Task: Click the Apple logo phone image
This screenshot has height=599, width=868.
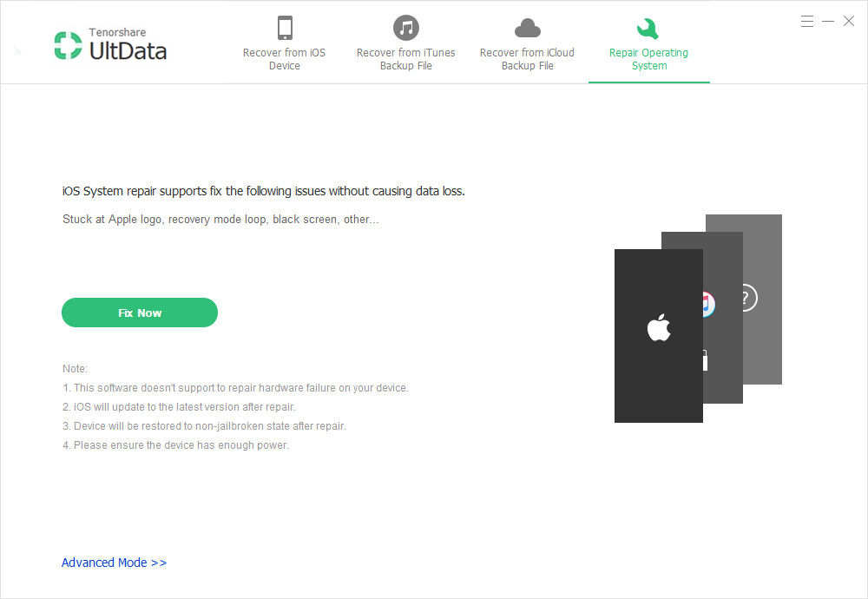Action: [658, 335]
